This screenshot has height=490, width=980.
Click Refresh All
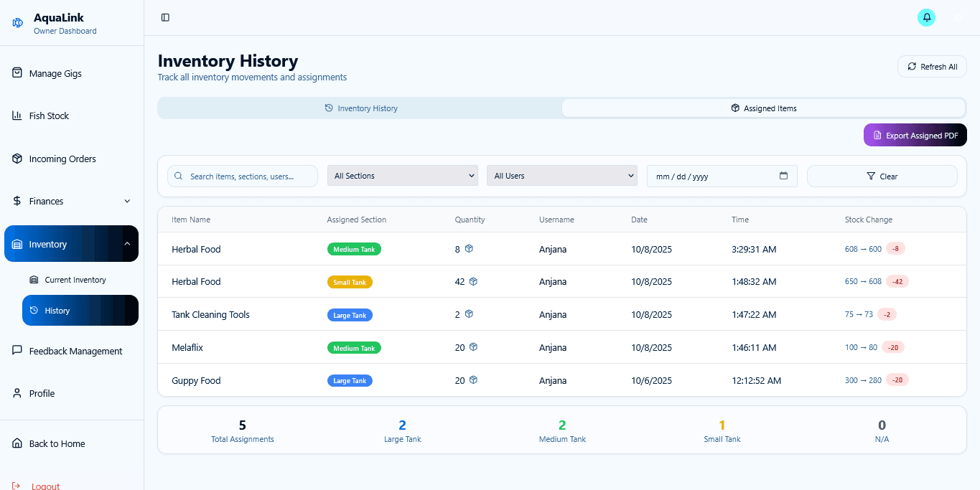click(x=931, y=66)
